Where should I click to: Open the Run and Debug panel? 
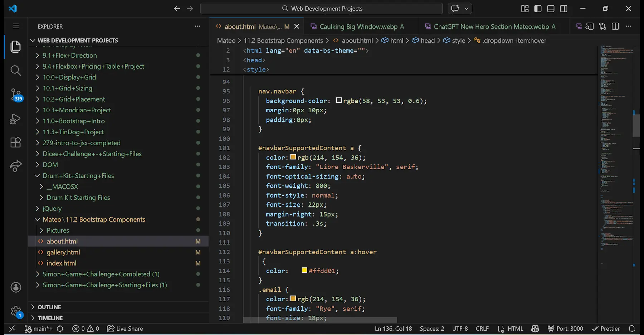tap(15, 119)
